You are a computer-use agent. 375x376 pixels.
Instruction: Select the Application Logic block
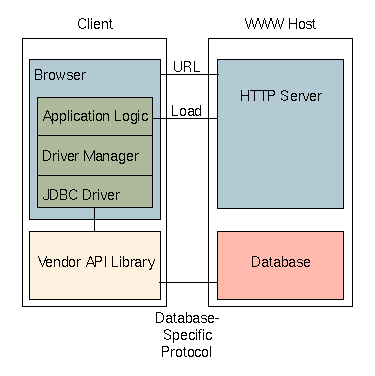point(95,116)
